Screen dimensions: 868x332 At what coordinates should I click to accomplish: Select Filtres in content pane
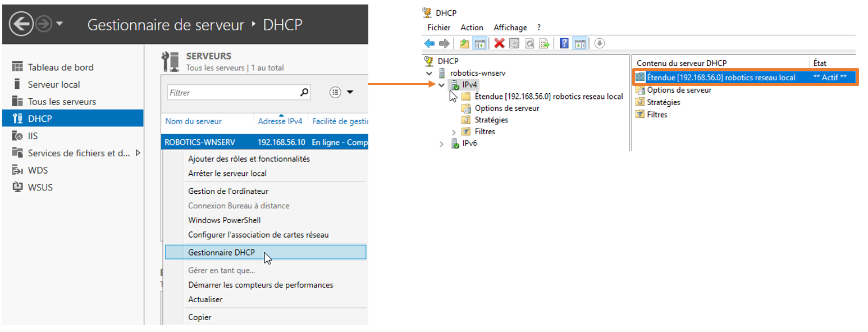pyautogui.click(x=657, y=115)
